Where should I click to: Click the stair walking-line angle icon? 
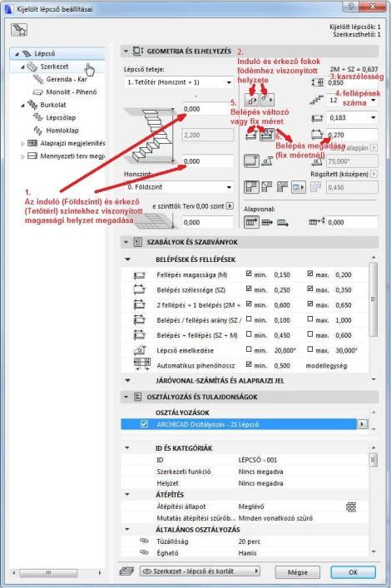click(x=267, y=161)
